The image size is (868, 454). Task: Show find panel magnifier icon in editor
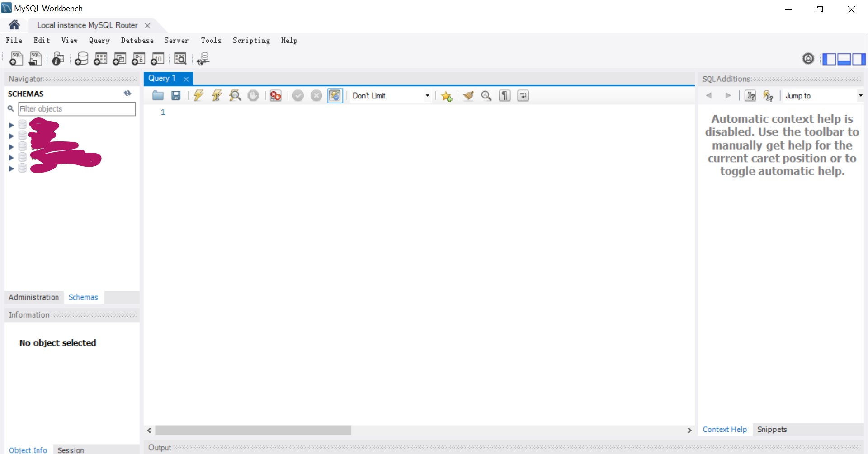486,96
